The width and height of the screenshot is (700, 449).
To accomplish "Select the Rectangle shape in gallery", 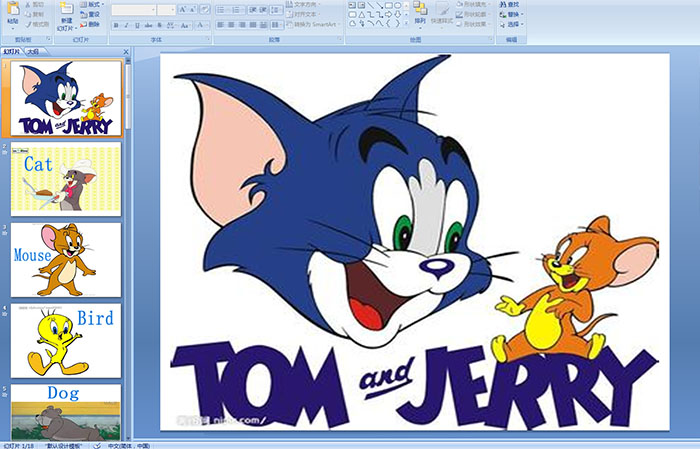I will pos(389,5).
